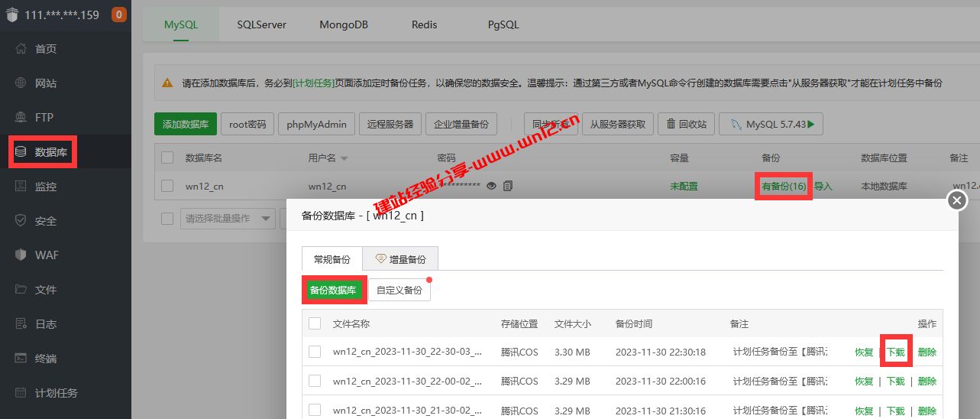Tick the checkbox for backup wn12_cn_2023-11-30_22-00-02

coord(315,381)
